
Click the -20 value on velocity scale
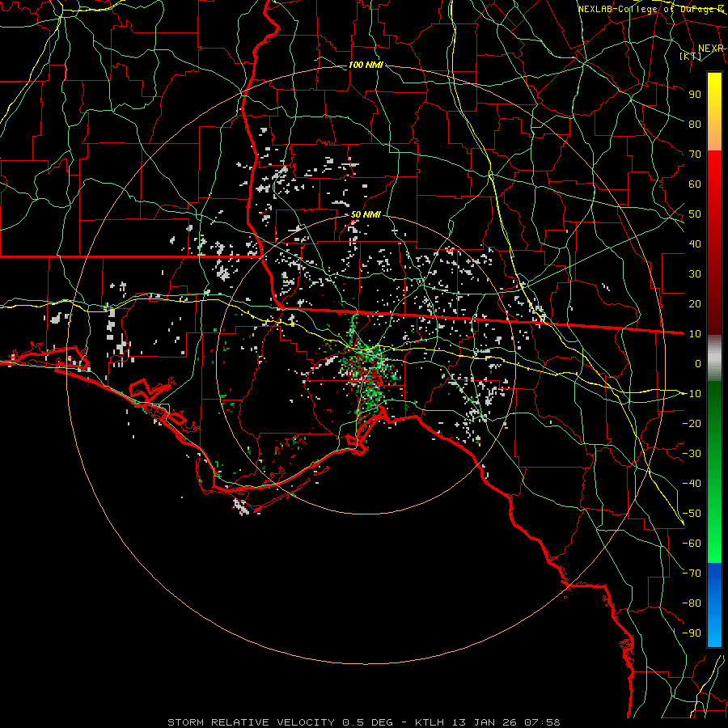692,423
